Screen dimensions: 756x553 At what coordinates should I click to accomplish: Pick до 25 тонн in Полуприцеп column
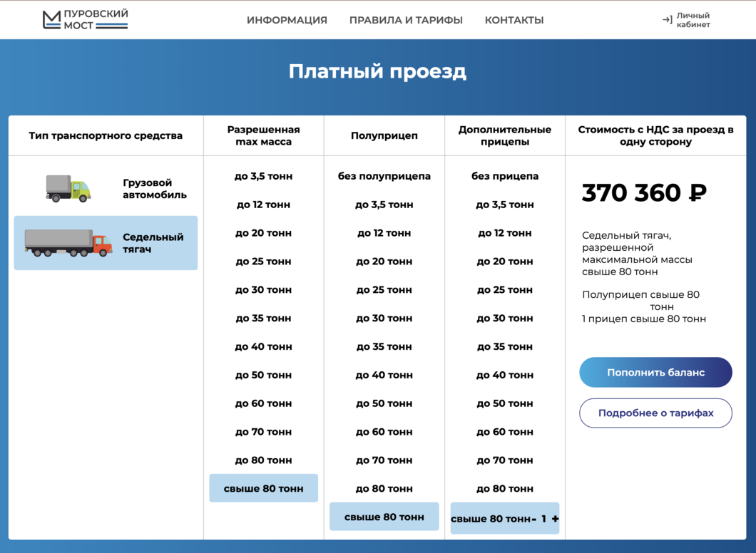[x=384, y=290]
